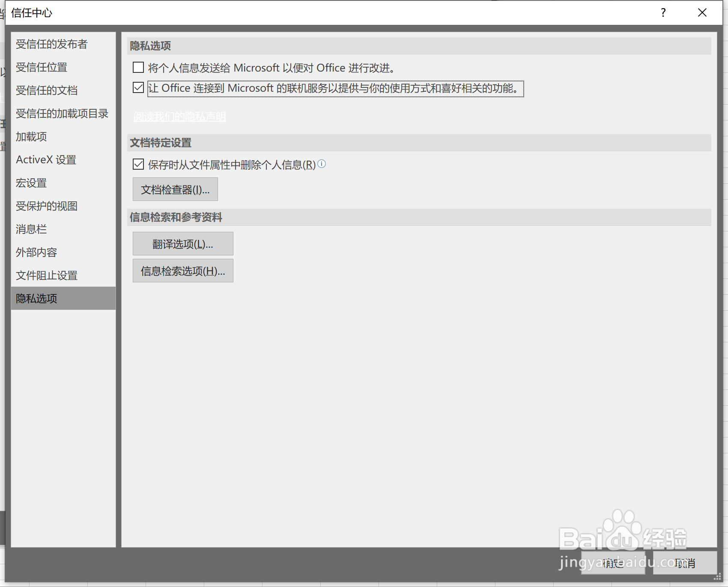
Task: Select 隐私选项 in the sidebar
Action: [x=63, y=298]
